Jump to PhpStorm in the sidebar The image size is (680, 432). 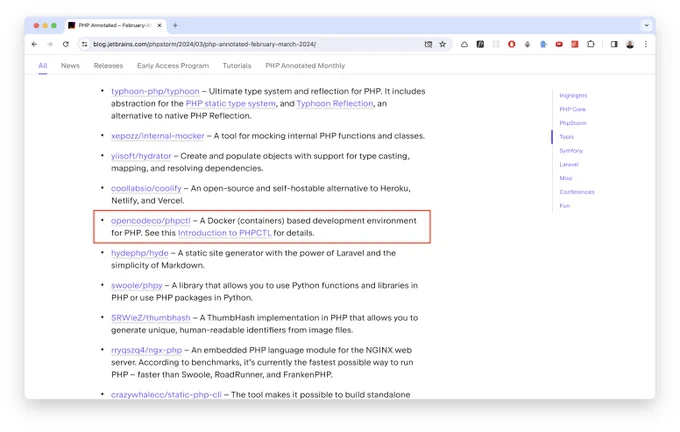[x=572, y=123]
